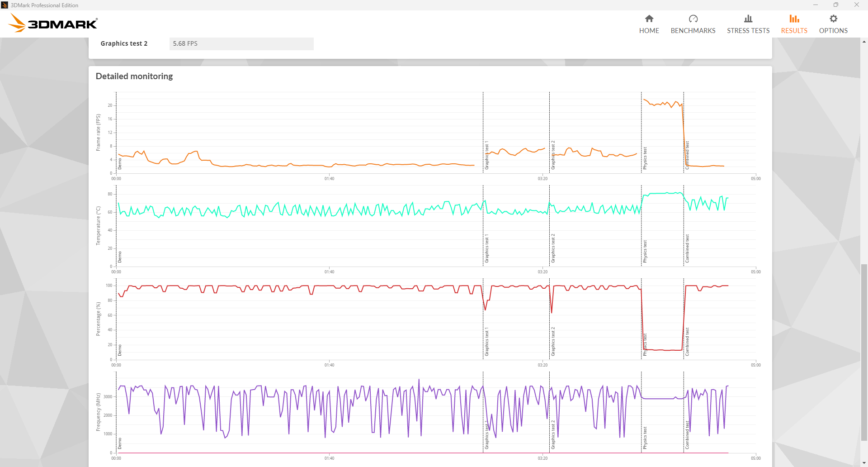
Task: Open the Home section via the house icon
Action: [649, 19]
